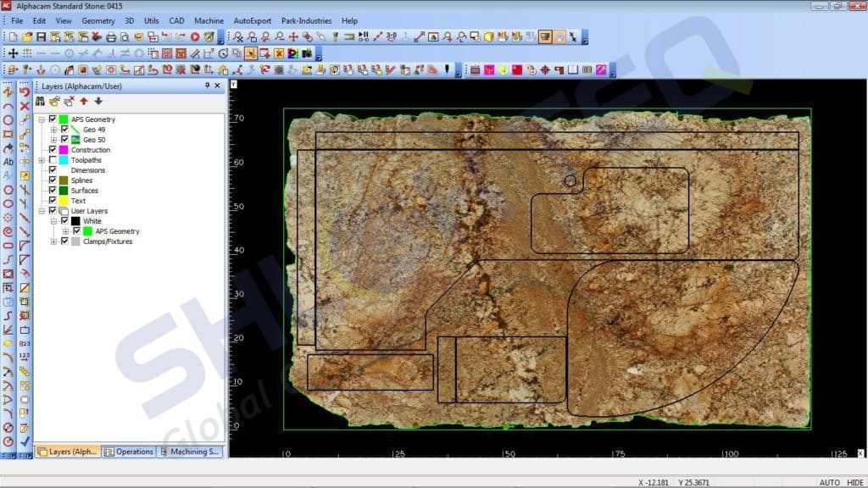Image resolution: width=868 pixels, height=488 pixels.
Task: Collapse the White layer node
Action: point(53,221)
